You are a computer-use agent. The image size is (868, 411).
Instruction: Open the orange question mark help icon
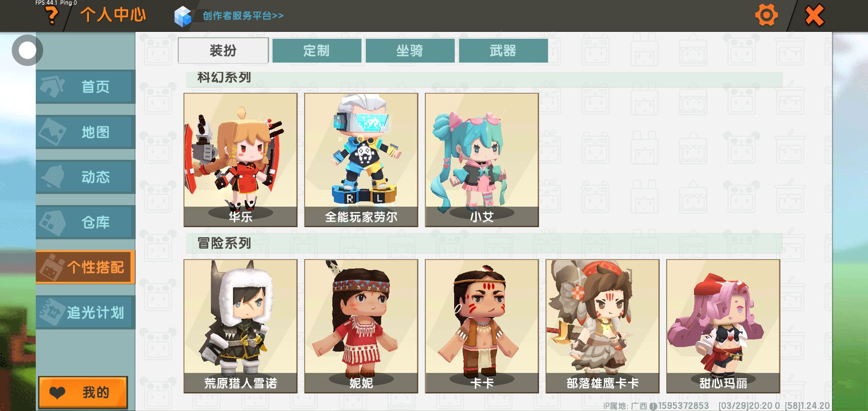tap(52, 16)
